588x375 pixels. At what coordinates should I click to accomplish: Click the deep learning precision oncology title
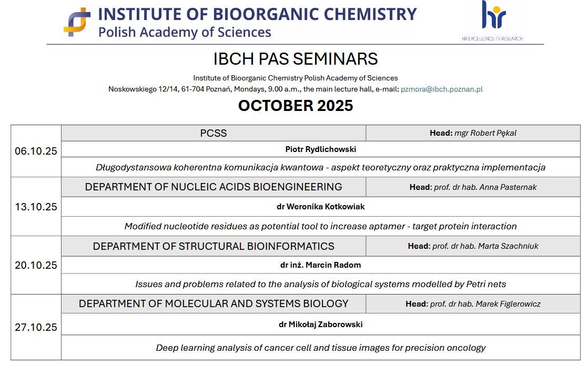320,348
